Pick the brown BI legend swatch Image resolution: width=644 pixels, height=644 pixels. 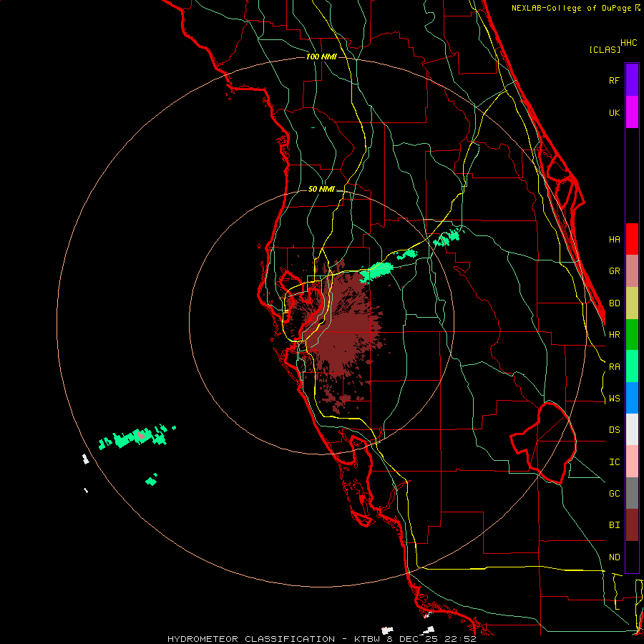pyautogui.click(x=632, y=525)
